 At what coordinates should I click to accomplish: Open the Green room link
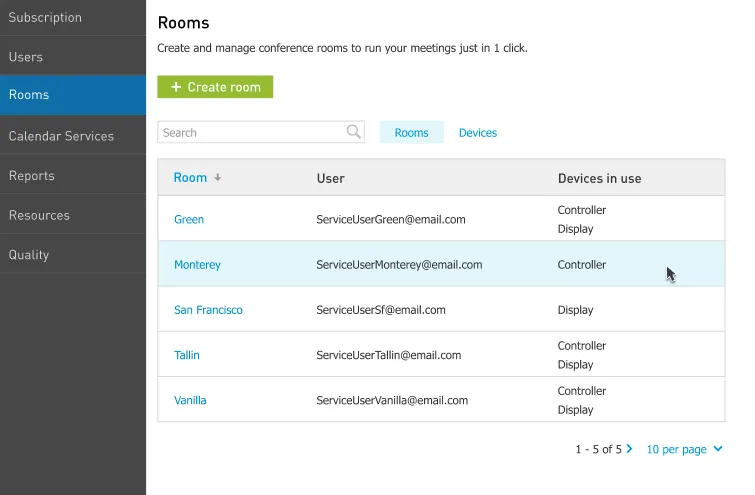pyautogui.click(x=189, y=219)
